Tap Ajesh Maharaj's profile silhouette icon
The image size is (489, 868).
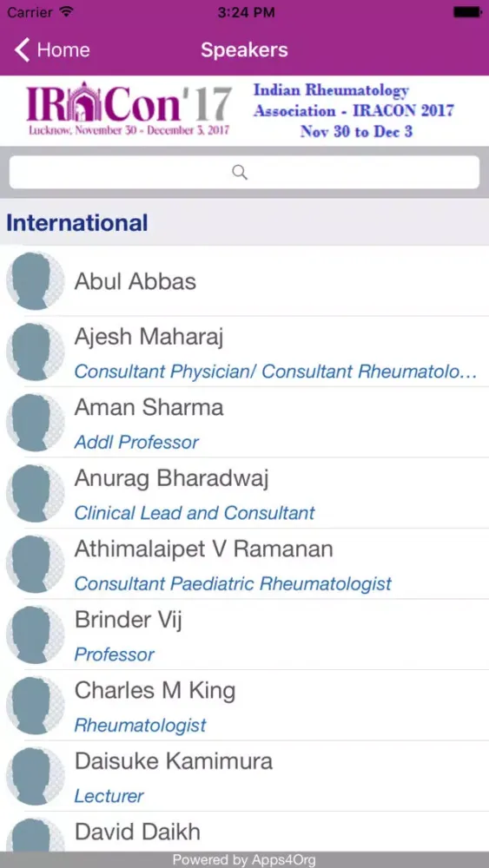35,352
